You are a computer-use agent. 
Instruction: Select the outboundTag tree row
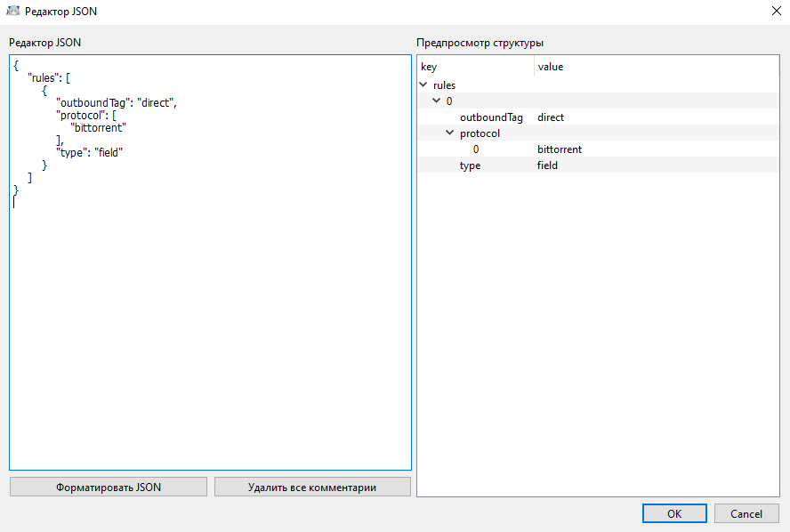click(x=598, y=117)
